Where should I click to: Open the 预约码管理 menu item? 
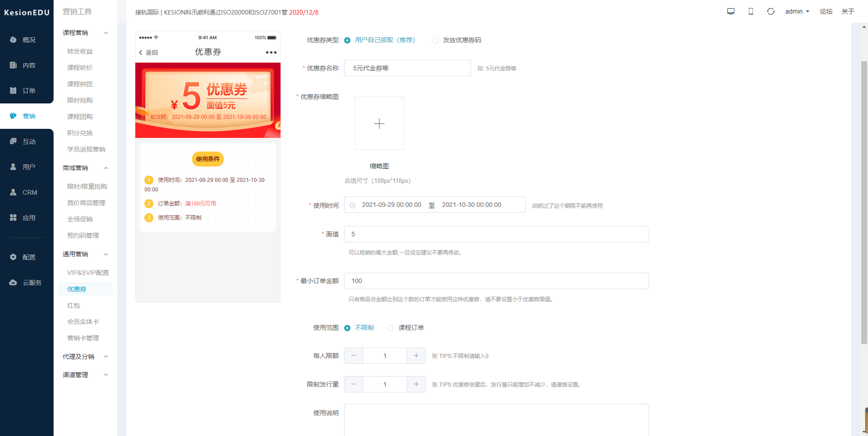[x=83, y=235]
